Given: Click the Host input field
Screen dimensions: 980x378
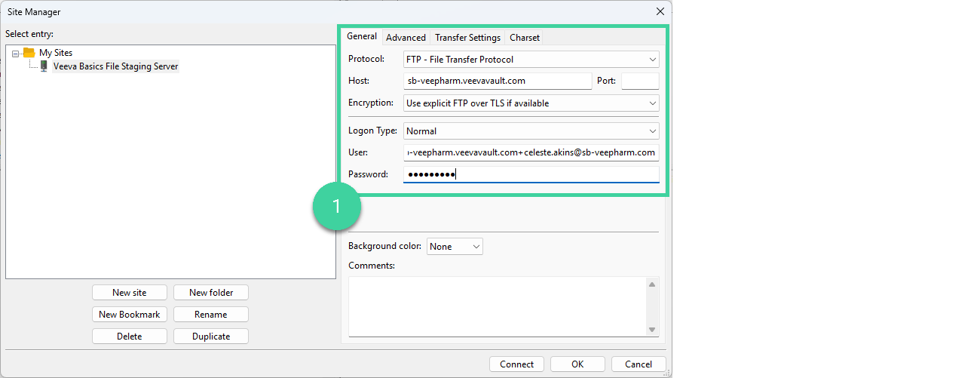Looking at the screenshot, I should click(498, 81).
